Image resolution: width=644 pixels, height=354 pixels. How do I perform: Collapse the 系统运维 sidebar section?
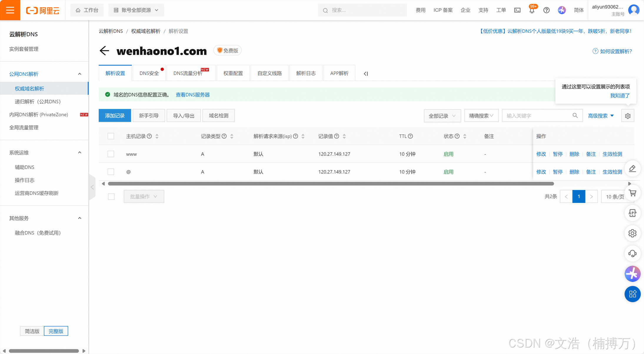click(x=80, y=153)
